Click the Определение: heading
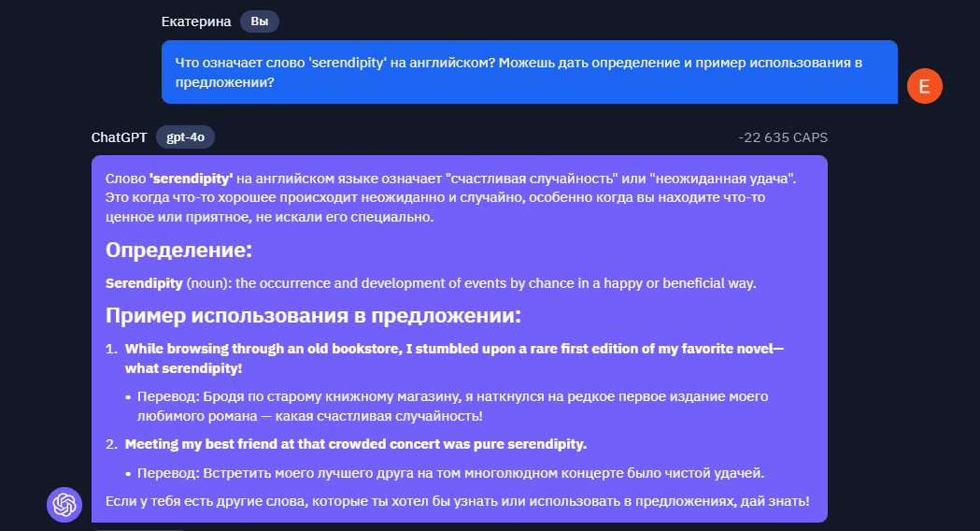Image resolution: width=980 pixels, height=531 pixels. point(178,251)
